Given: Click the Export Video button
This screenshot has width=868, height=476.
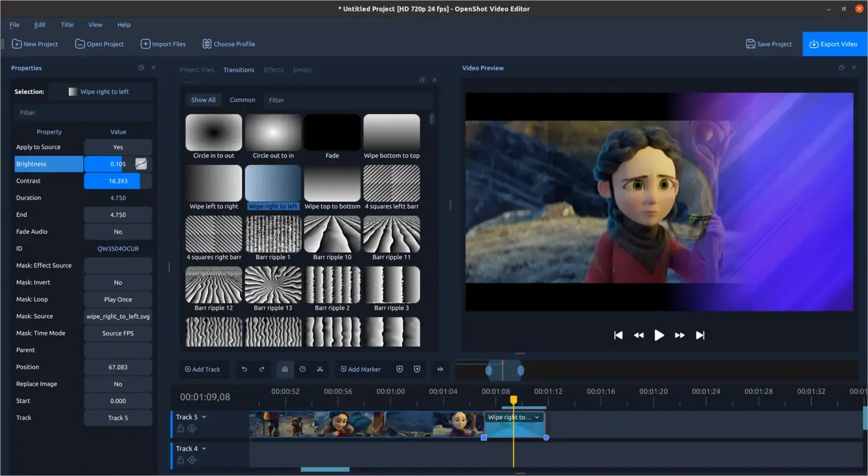Looking at the screenshot, I should tap(835, 44).
